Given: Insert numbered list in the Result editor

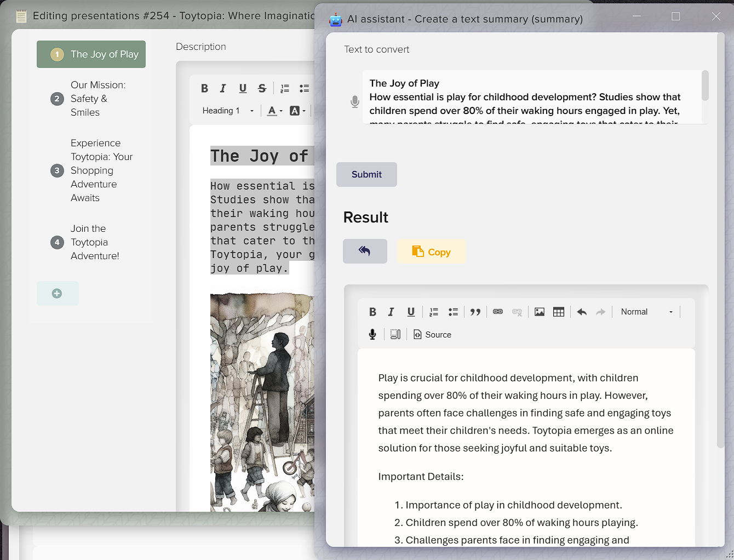Looking at the screenshot, I should pos(434,312).
